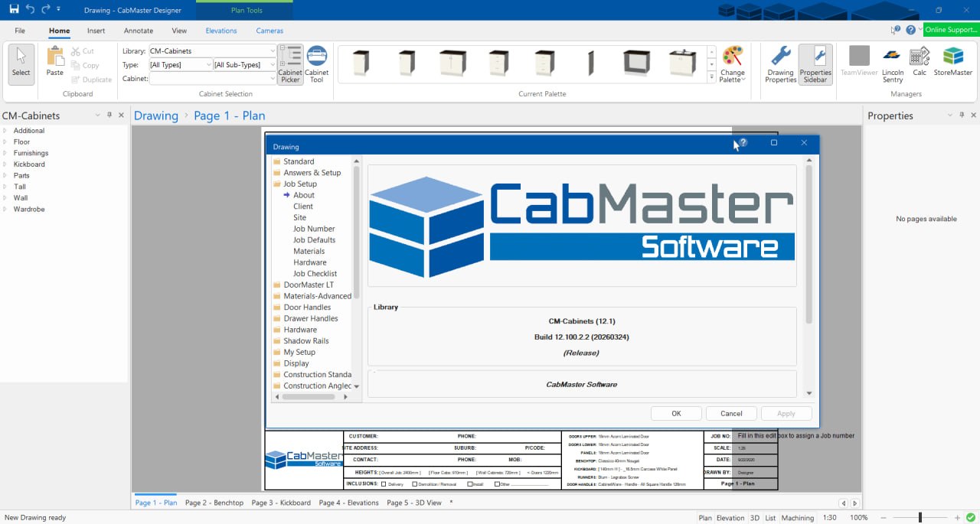Switch to List view mode

770,518
